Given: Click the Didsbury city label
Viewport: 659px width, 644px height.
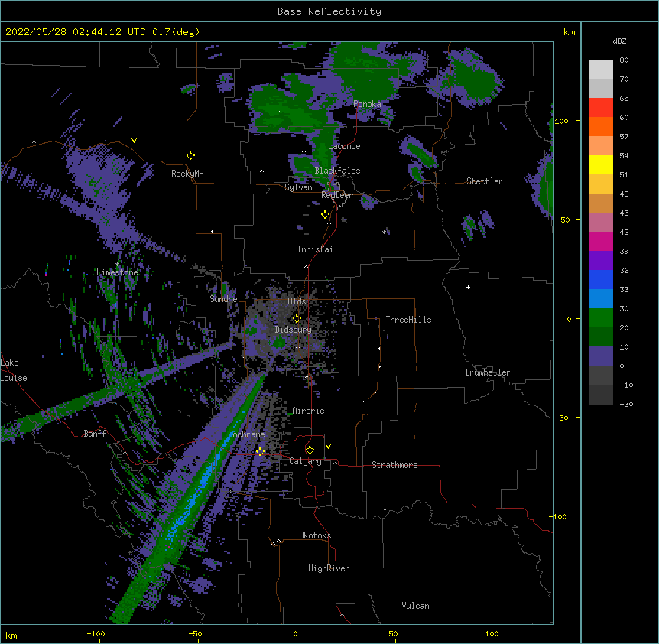Looking at the screenshot, I should click(293, 330).
